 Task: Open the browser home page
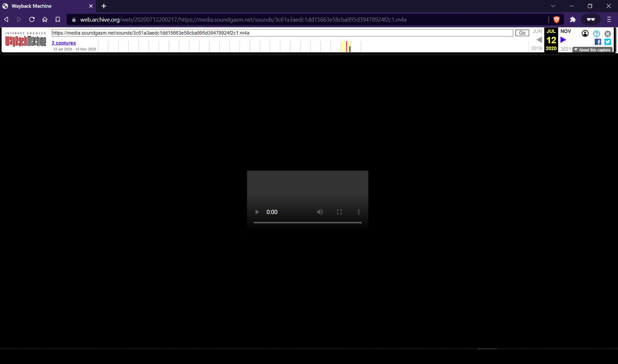click(x=45, y=19)
